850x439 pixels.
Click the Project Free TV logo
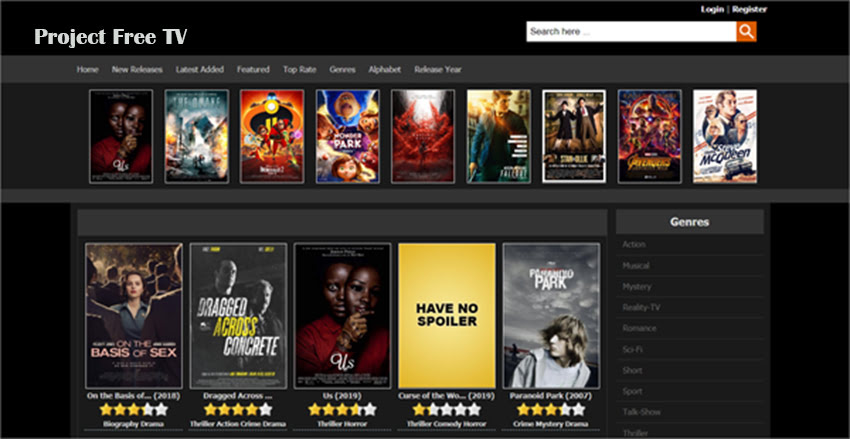pos(111,36)
